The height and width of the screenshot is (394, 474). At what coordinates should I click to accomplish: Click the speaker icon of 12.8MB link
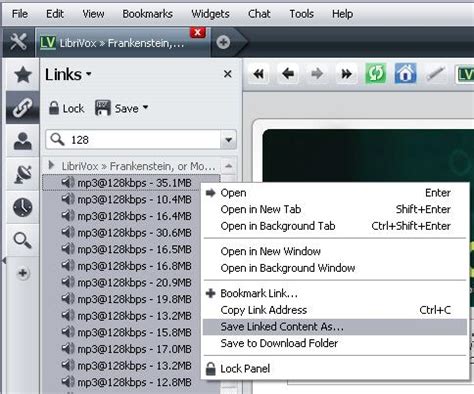(x=68, y=382)
